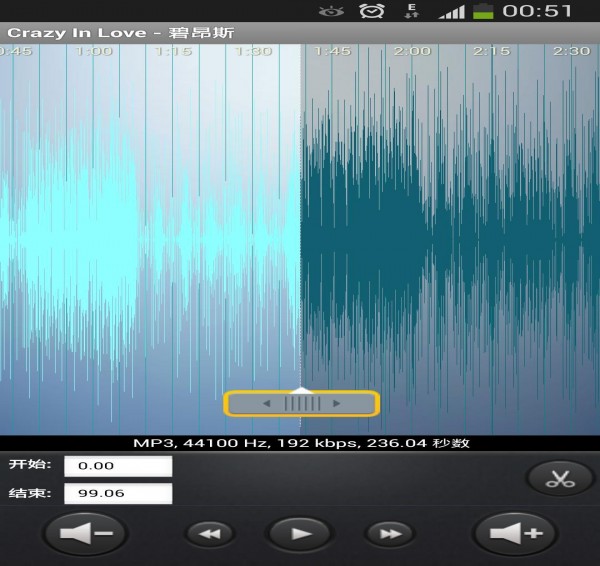
Task: Tap the 结束 label
Action: (x=30, y=493)
